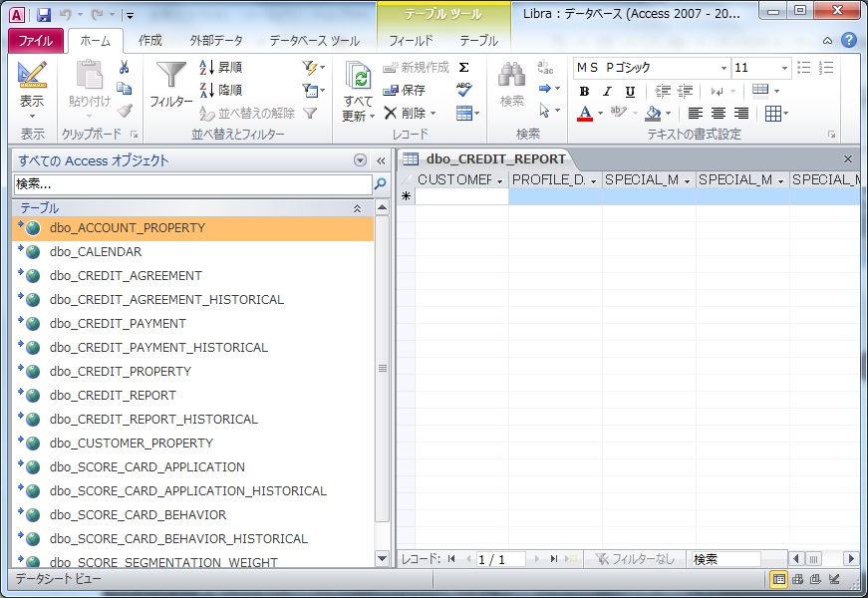Open the CUSTOMER column dropdown arrow
The height and width of the screenshot is (598, 868).
[x=500, y=181]
